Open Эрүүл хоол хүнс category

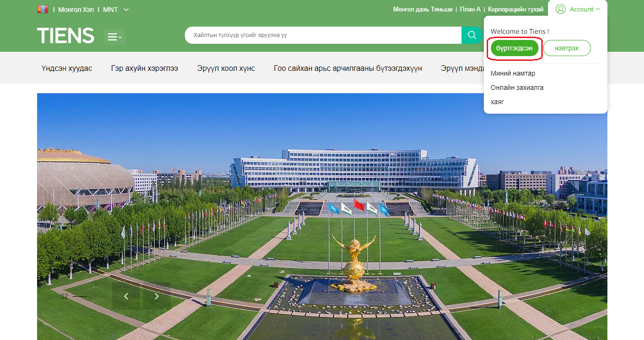coord(226,68)
